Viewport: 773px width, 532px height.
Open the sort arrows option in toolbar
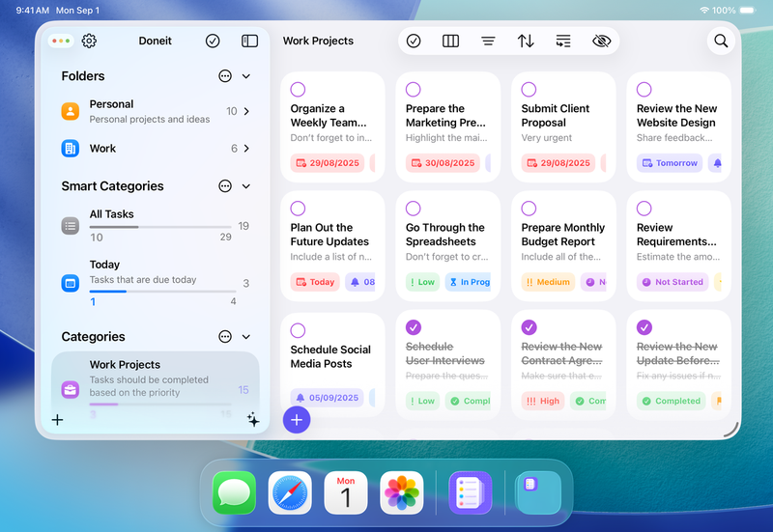coord(526,41)
